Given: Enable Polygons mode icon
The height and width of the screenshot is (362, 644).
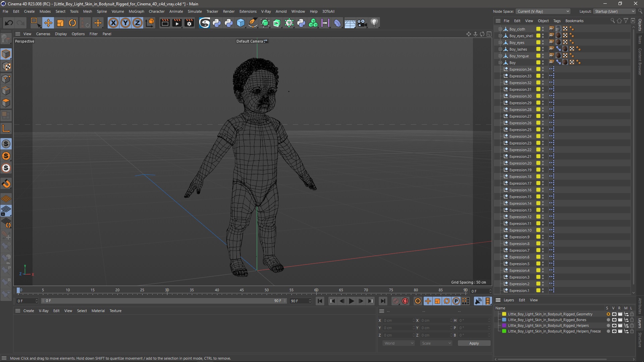Looking at the screenshot, I should click(6, 103).
